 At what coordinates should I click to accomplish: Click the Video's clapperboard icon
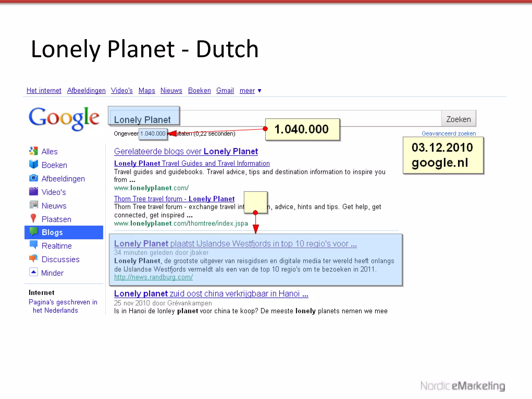pos(34,191)
